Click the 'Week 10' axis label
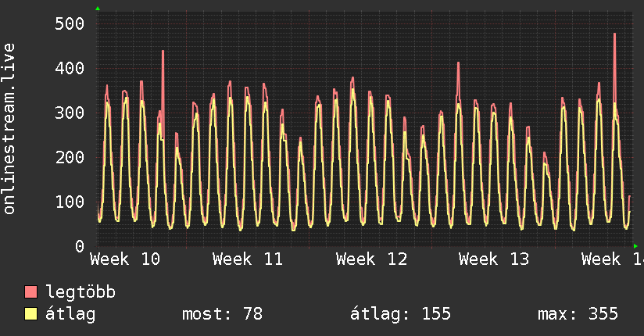This screenshot has width=644, height=336. [125, 259]
